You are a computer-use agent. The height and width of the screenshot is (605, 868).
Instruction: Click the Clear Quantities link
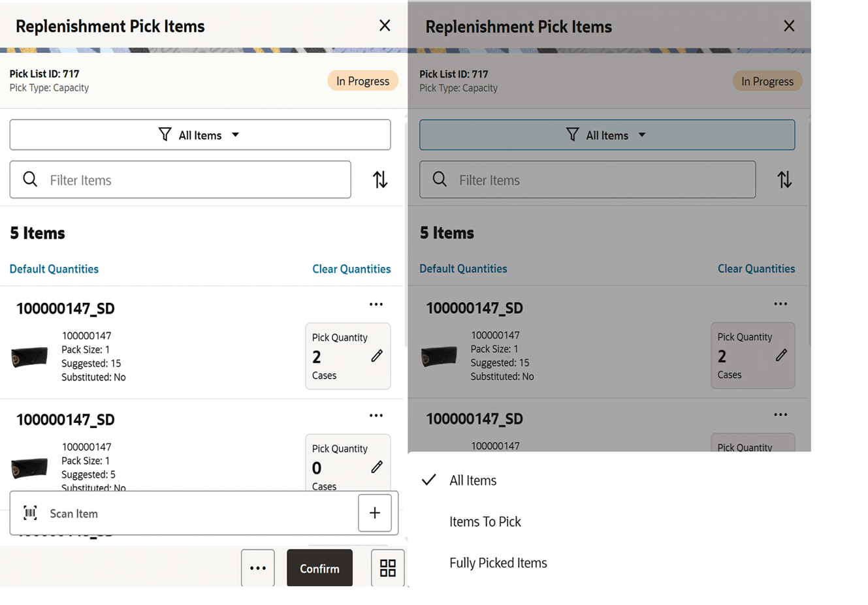point(351,268)
